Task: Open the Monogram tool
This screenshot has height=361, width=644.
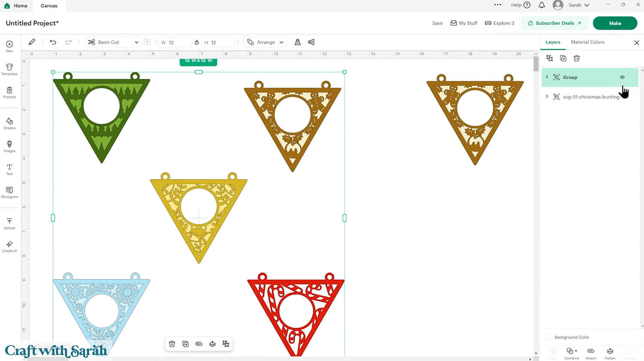Action: tap(9, 192)
